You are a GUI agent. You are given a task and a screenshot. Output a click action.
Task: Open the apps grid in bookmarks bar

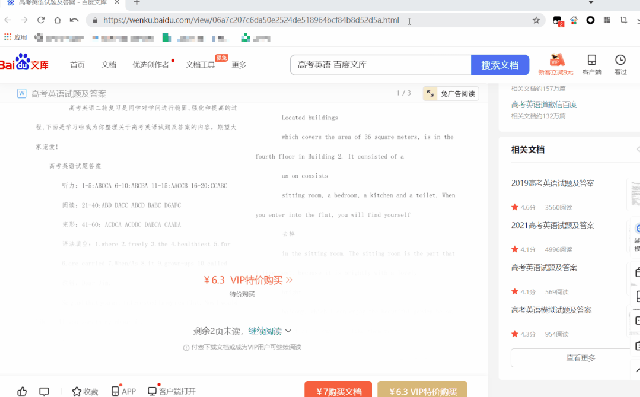[7, 37]
